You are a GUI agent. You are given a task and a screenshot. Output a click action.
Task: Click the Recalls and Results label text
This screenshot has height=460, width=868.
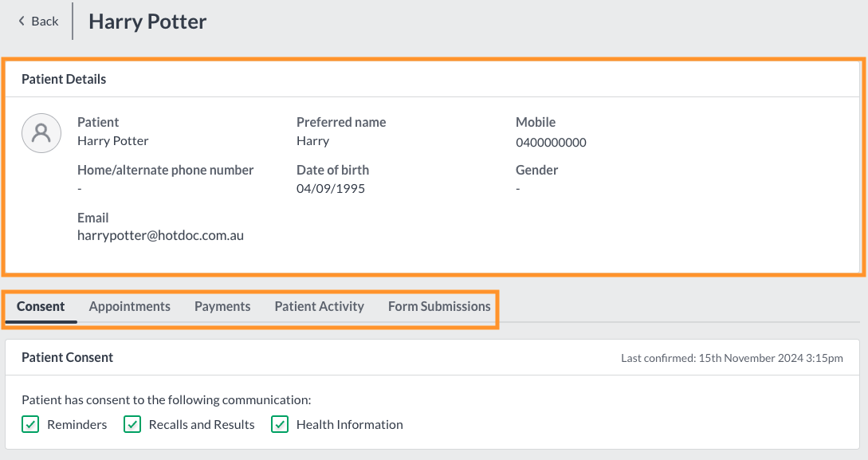click(202, 425)
